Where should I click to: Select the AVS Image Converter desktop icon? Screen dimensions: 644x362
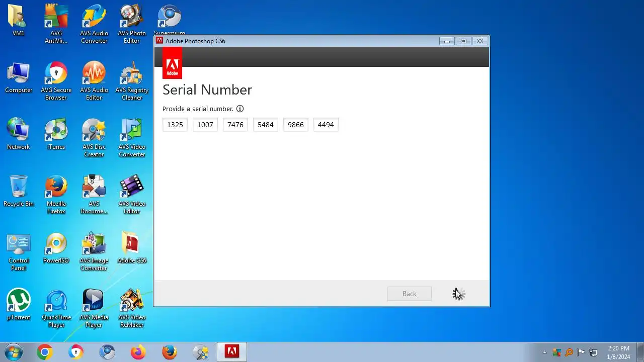click(94, 251)
